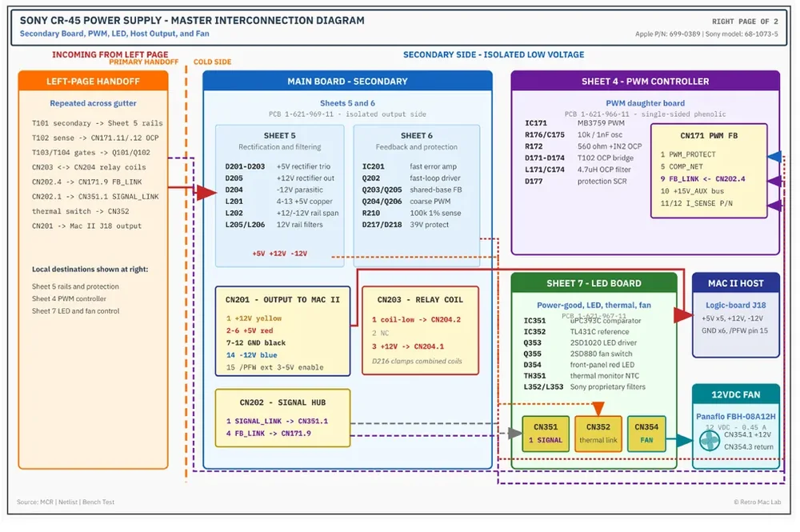The height and width of the screenshot is (532, 800).
Task: Click 'IC201' in Sheet 6
Action: (373, 166)
